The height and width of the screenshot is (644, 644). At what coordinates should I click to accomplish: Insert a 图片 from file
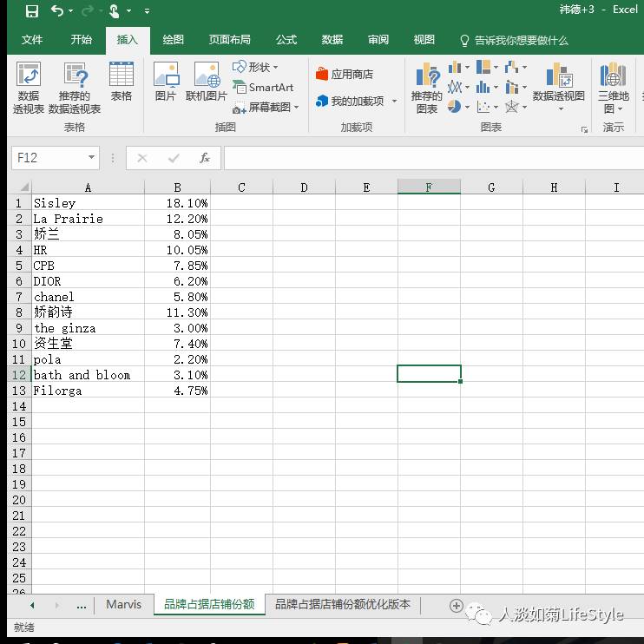(166, 82)
